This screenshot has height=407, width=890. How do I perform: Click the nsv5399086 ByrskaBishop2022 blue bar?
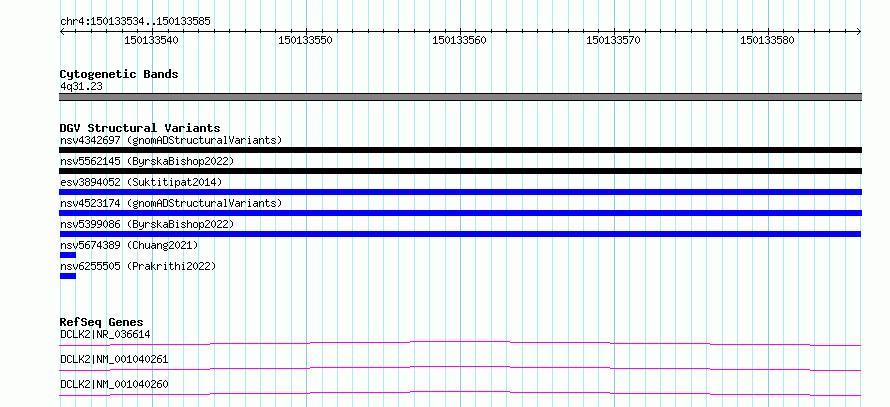460,234
